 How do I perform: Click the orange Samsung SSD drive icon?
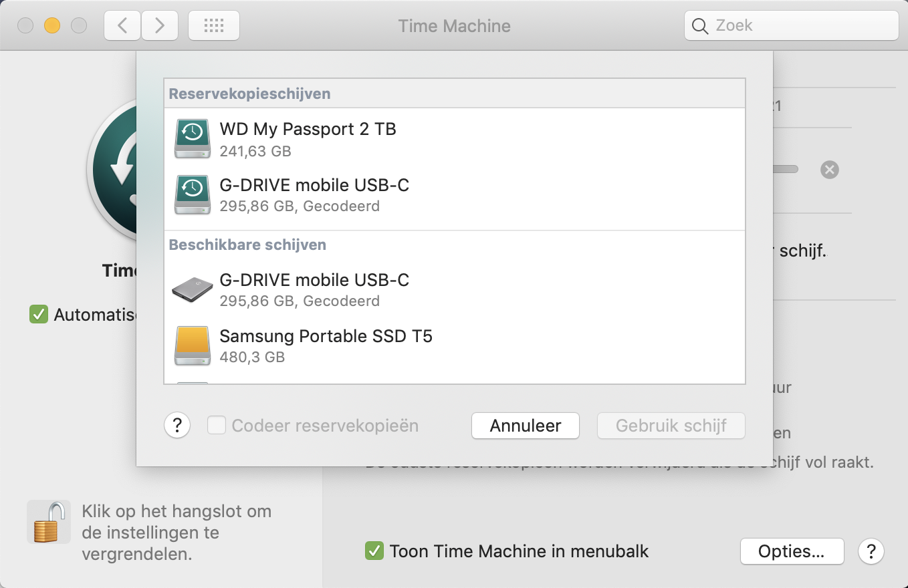coord(192,345)
